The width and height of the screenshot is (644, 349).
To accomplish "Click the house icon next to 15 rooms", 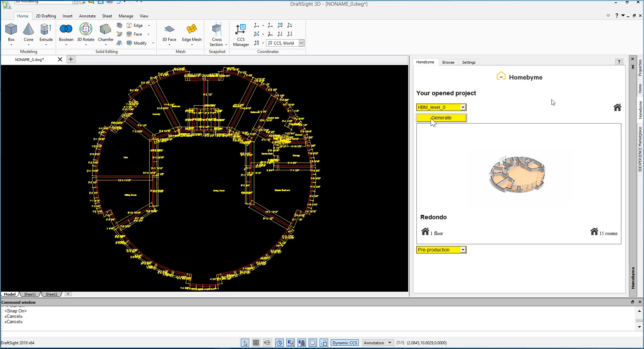I will (x=594, y=231).
